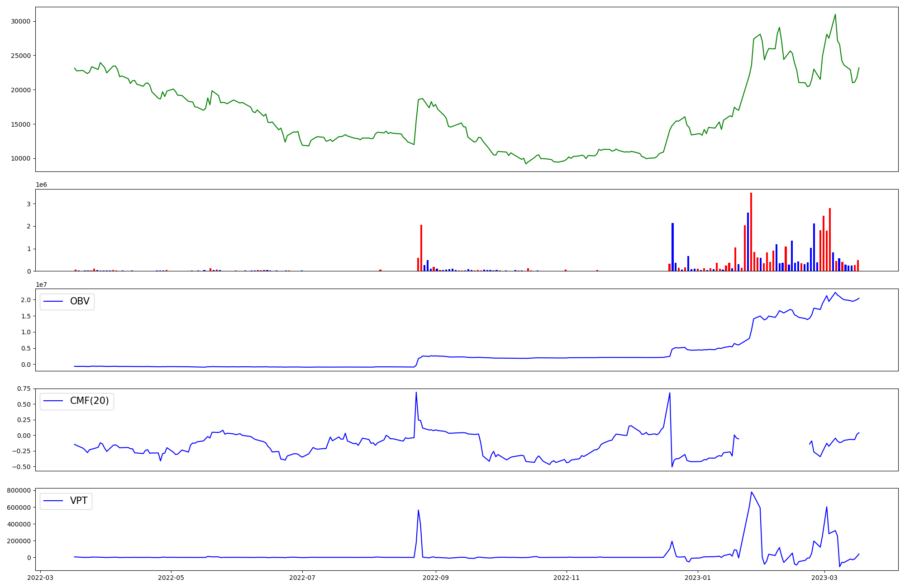Click the 1e7 exponent label above the OBV chart
Viewport: 905px width, 588px height.
click(x=41, y=285)
